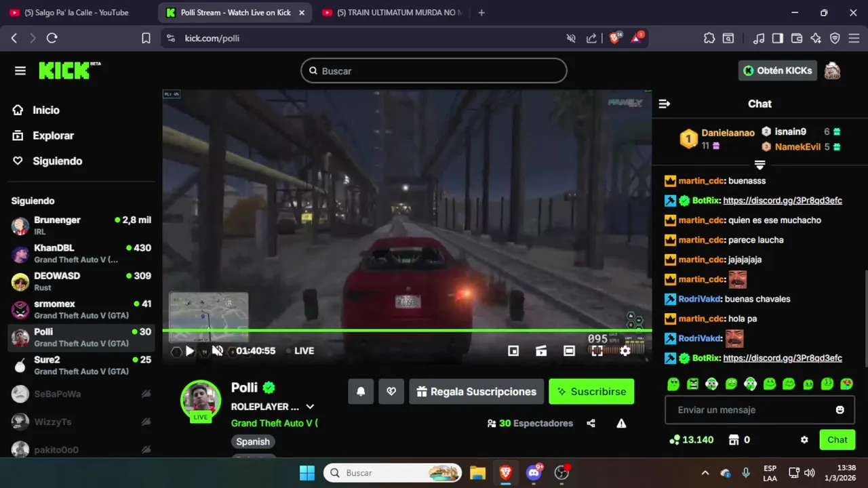Open Sure2 channel in following list
Viewport: 868px width, 488px height.
click(x=81, y=365)
